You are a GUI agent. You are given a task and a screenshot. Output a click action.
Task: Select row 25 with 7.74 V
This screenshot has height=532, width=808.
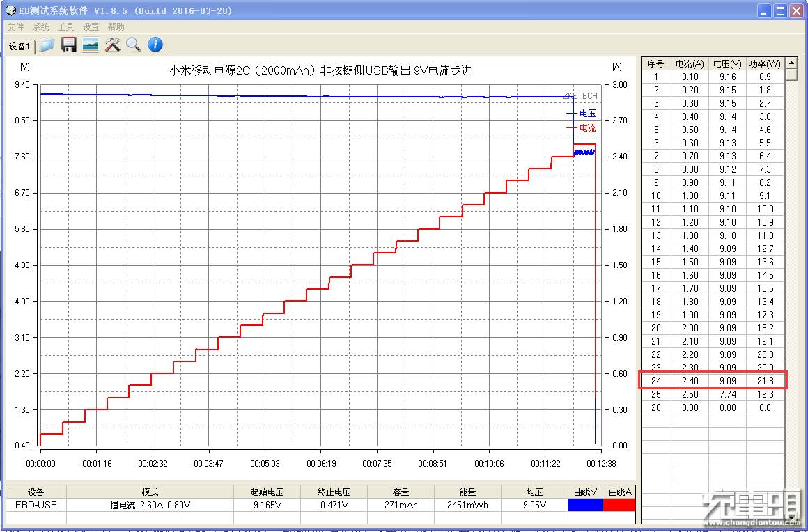coord(713,395)
